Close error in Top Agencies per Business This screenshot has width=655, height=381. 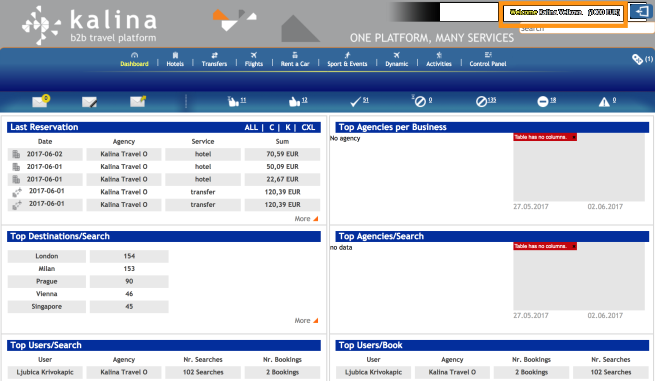[574, 137]
